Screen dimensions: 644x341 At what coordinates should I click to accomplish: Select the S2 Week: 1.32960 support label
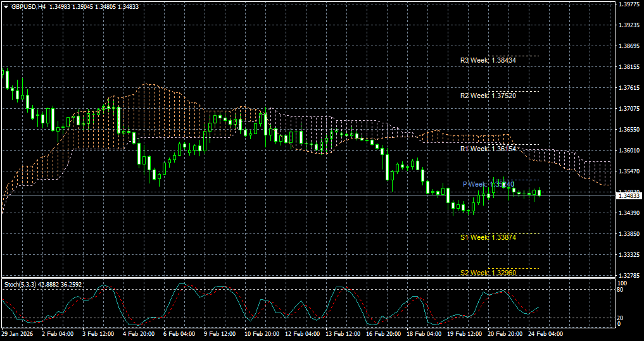(x=488, y=273)
